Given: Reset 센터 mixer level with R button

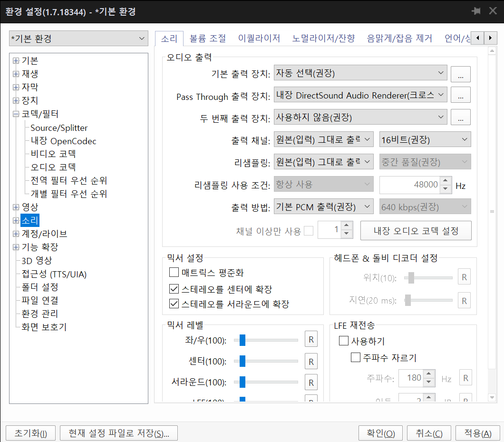Looking at the screenshot, I should [x=311, y=361].
